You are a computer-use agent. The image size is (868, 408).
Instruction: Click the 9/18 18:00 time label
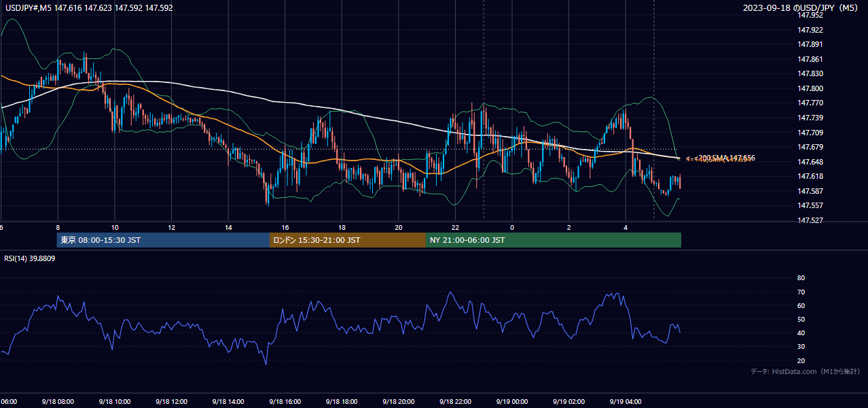point(341,401)
